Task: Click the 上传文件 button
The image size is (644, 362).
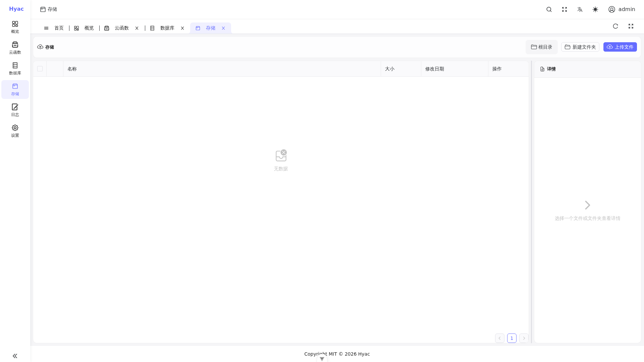Action: 620,47
